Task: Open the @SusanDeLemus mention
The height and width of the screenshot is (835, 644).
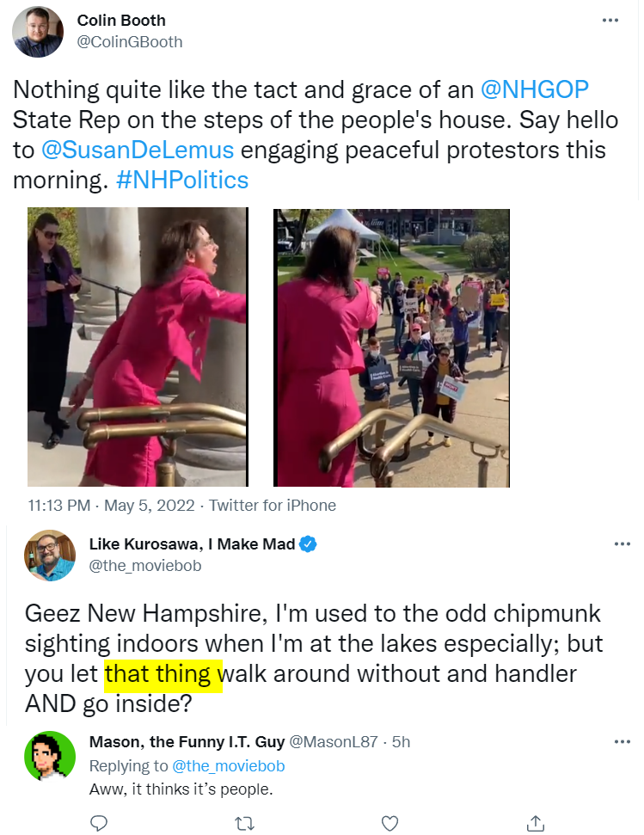Action: pyautogui.click(x=138, y=150)
